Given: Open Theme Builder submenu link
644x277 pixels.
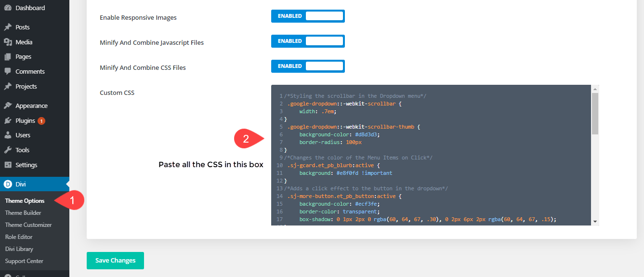Looking at the screenshot, I should [23, 213].
